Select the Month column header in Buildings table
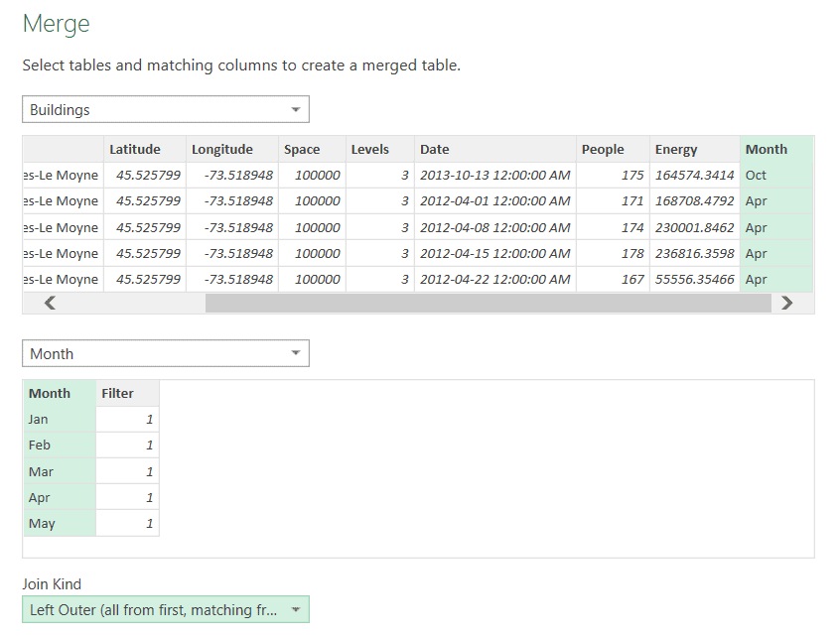 pyautogui.click(x=776, y=150)
